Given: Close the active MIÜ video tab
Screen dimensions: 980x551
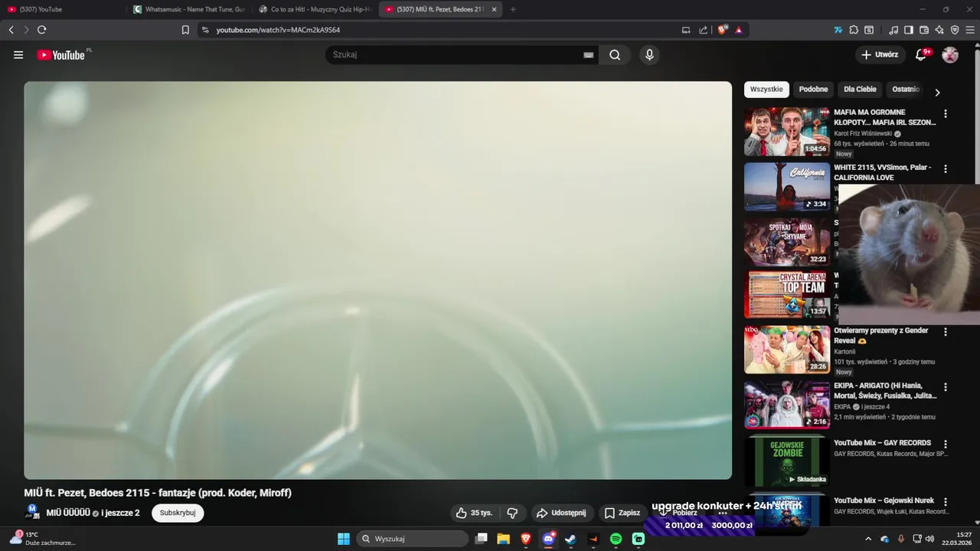Looking at the screenshot, I should click(494, 9).
